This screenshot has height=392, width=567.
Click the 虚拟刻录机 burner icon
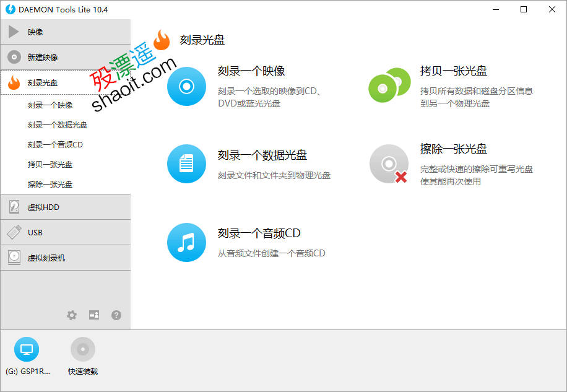[x=14, y=258]
